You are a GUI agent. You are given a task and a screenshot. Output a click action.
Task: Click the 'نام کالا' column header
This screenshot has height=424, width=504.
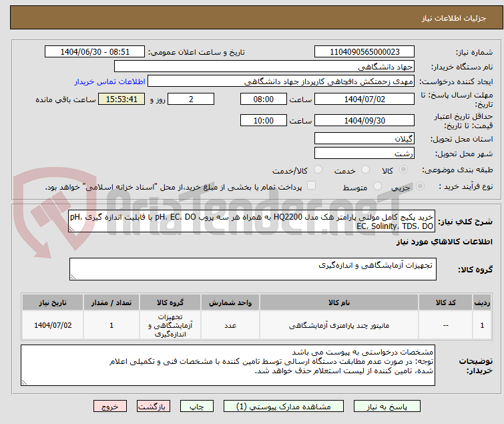point(339,302)
